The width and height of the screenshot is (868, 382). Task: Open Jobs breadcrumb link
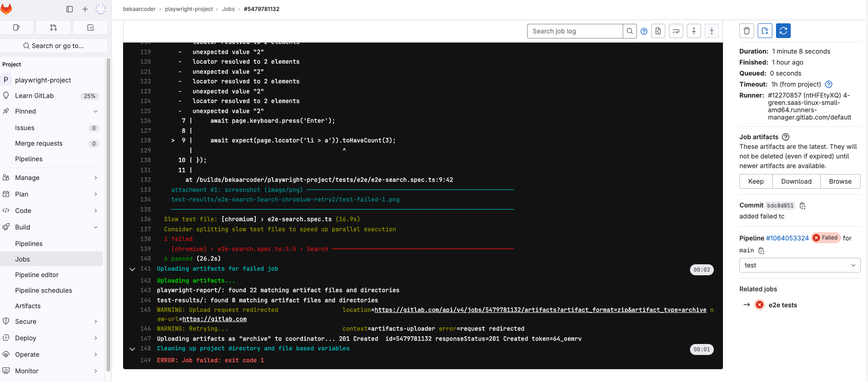228,9
